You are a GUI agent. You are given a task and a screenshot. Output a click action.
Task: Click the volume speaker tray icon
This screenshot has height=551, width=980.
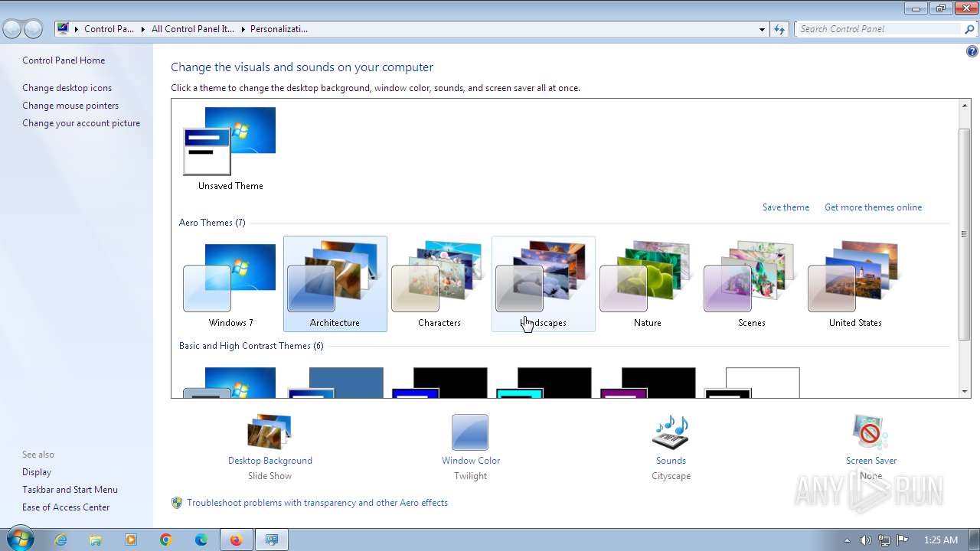[x=865, y=540]
